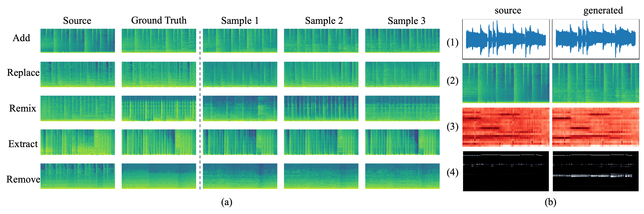The width and height of the screenshot is (644, 214).
Task: Select first-row spectrogram right of dashed line
Action: coord(240,41)
